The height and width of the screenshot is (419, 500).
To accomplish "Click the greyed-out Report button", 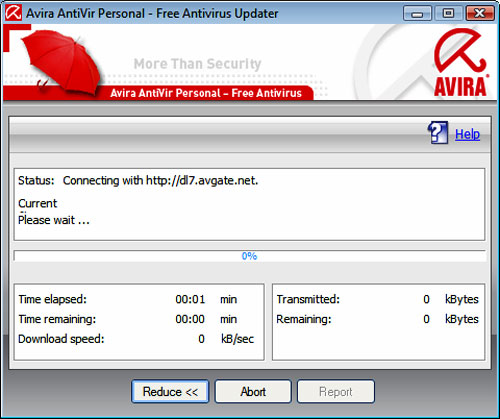I will click(x=336, y=391).
